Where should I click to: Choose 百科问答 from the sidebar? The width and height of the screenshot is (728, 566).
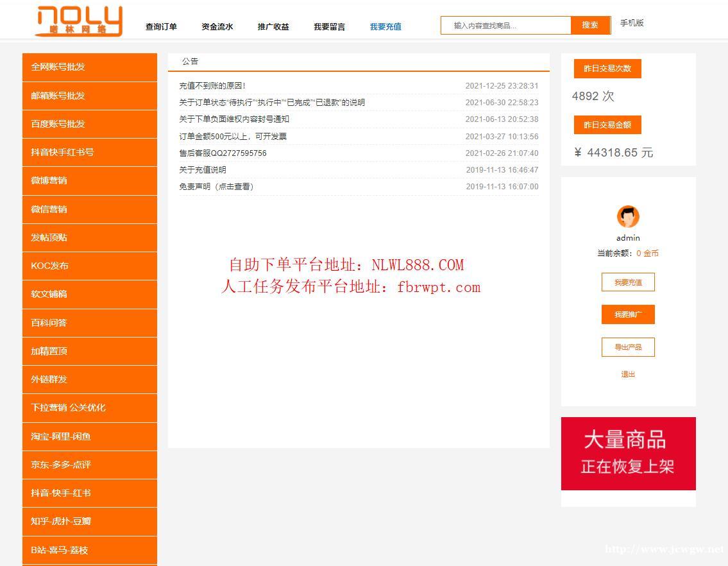tap(90, 323)
